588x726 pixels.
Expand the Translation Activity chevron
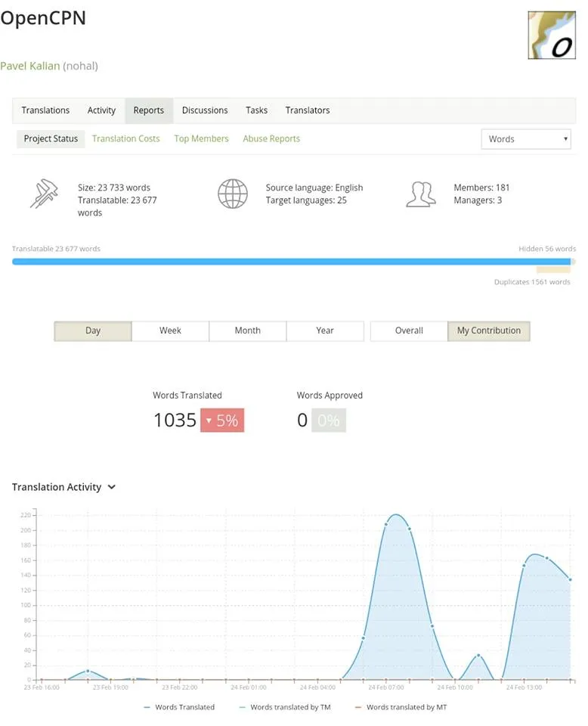click(112, 487)
